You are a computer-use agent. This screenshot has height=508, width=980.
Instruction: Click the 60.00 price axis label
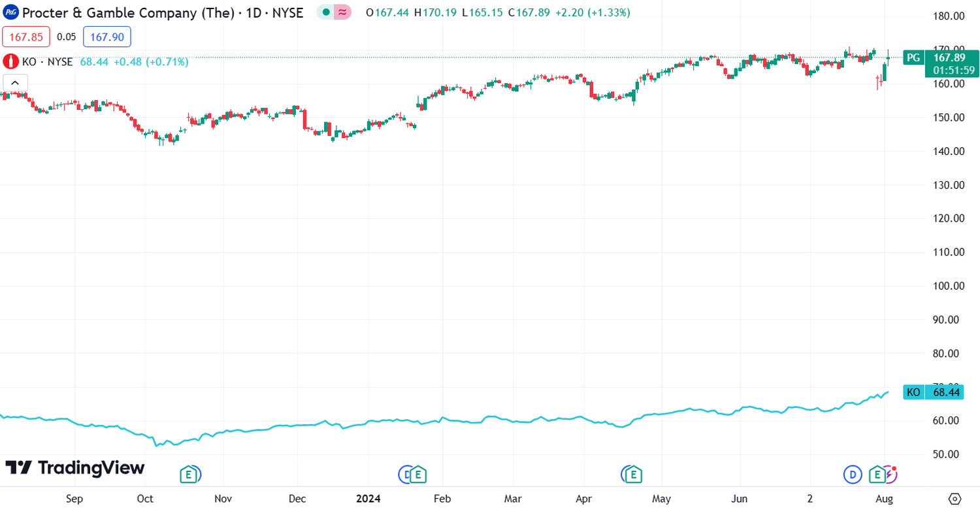(947, 420)
